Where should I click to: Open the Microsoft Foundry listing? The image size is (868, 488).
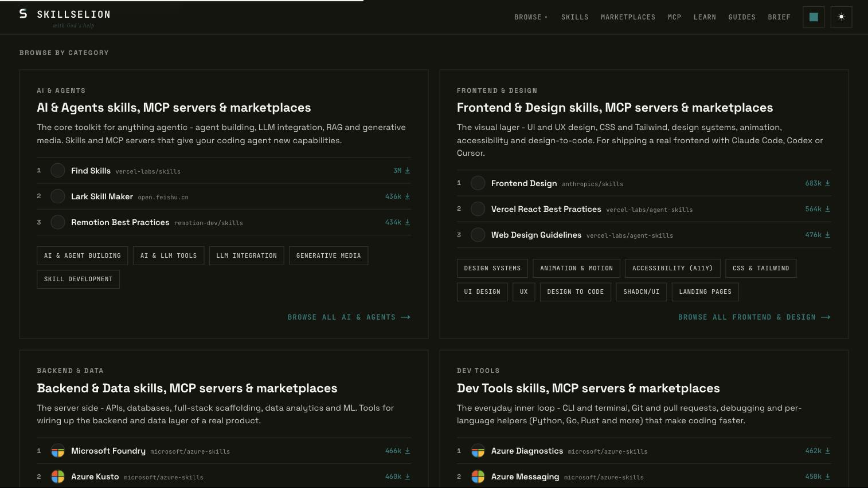click(224, 451)
